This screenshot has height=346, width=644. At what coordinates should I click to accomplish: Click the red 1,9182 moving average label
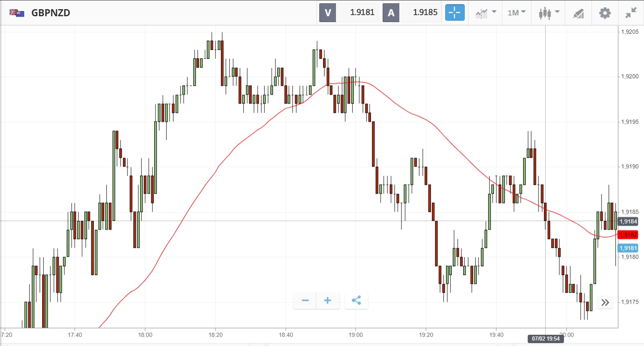pos(628,235)
